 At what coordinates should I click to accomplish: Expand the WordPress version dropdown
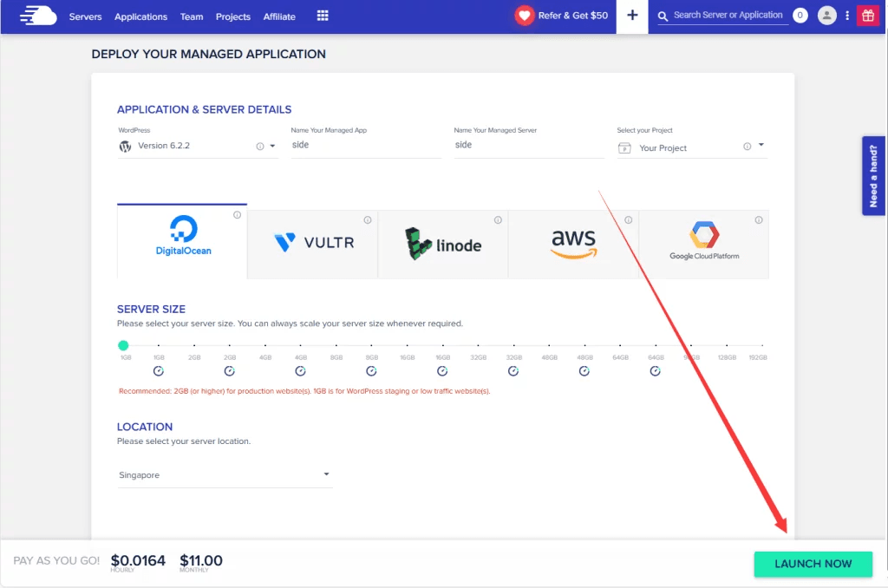(272, 147)
